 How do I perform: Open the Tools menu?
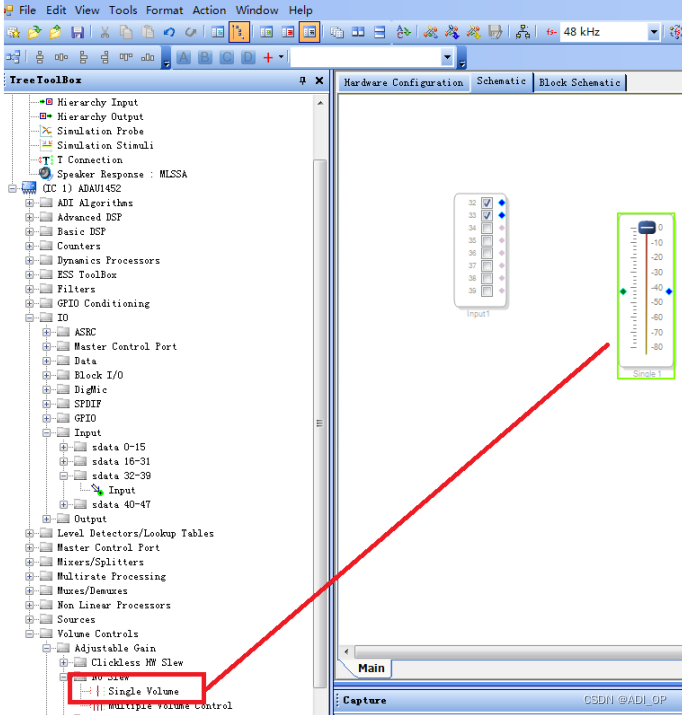point(123,10)
